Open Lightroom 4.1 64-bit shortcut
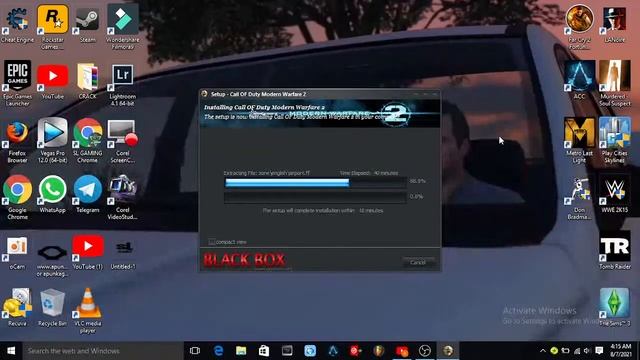The width and height of the screenshot is (640, 360). tap(122, 84)
